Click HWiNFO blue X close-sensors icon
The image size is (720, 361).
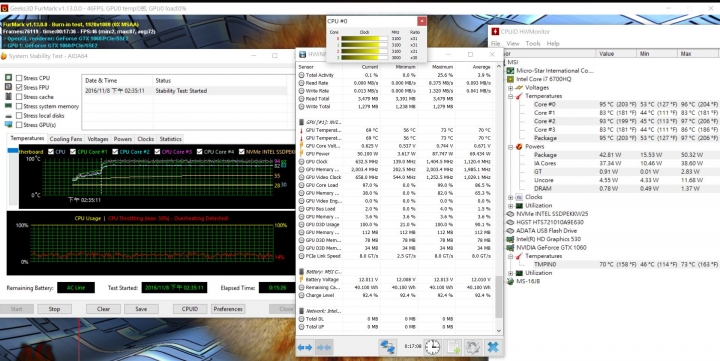pyautogui.click(x=493, y=347)
